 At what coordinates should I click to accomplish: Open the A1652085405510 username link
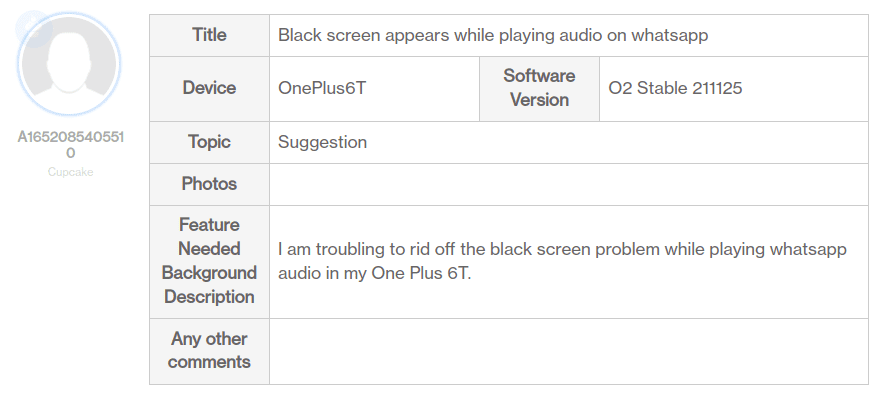pos(70,145)
